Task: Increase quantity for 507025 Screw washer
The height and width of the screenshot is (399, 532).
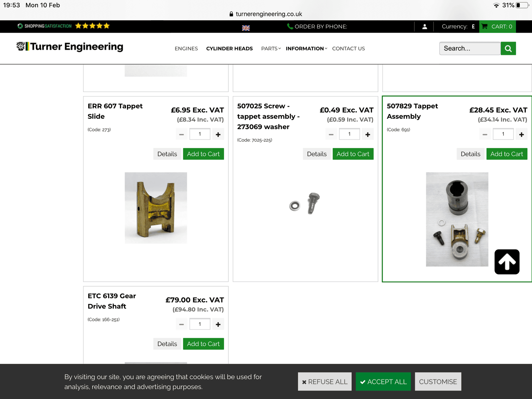Action: tap(368, 134)
